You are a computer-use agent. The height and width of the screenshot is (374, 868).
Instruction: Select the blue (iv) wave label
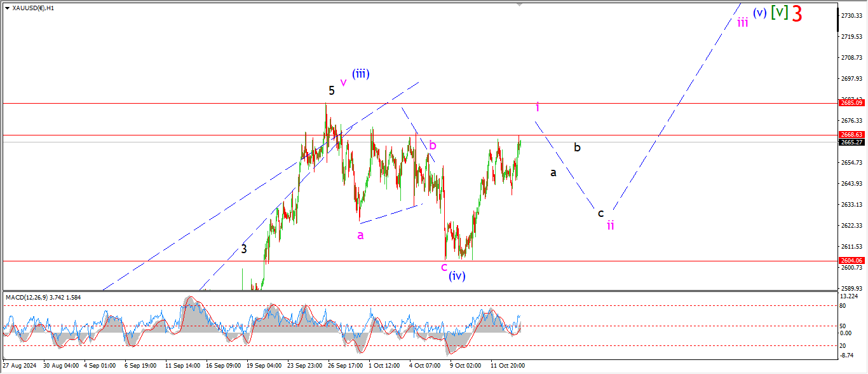point(457,276)
